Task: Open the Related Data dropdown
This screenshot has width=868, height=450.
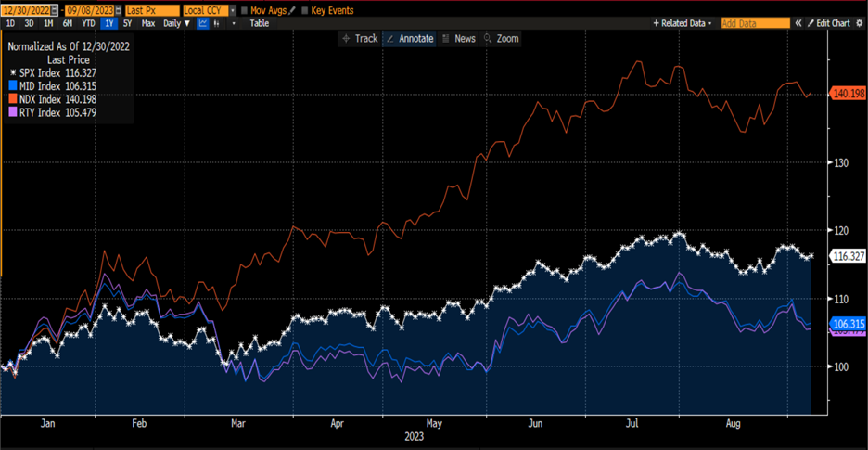Action: (682, 23)
